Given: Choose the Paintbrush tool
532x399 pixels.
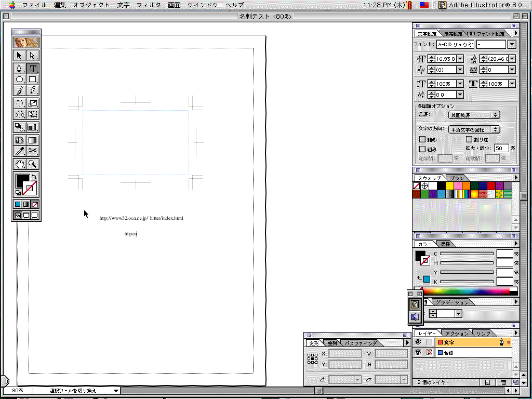Looking at the screenshot, I should click(19, 90).
